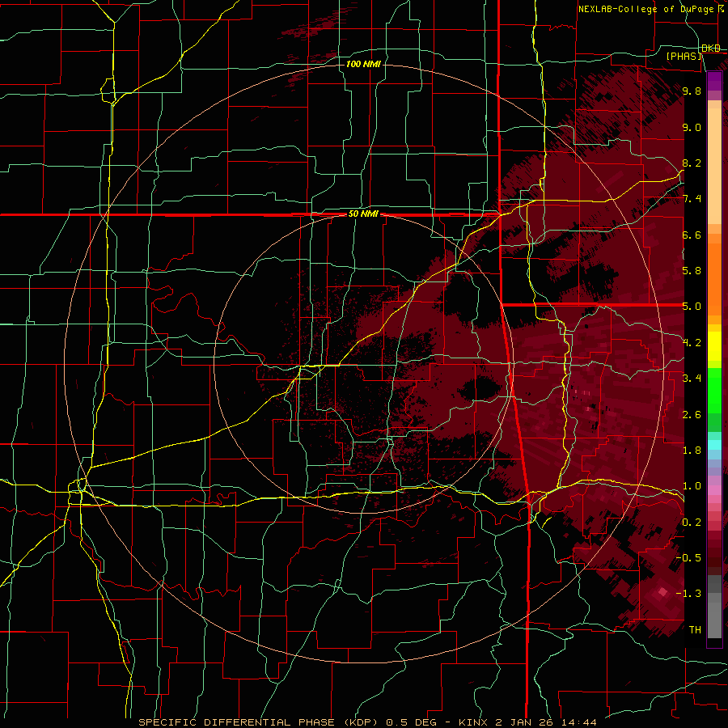Image resolution: width=728 pixels, height=728 pixels.
Task: Click the 3.4 scale value
Action: [692, 378]
